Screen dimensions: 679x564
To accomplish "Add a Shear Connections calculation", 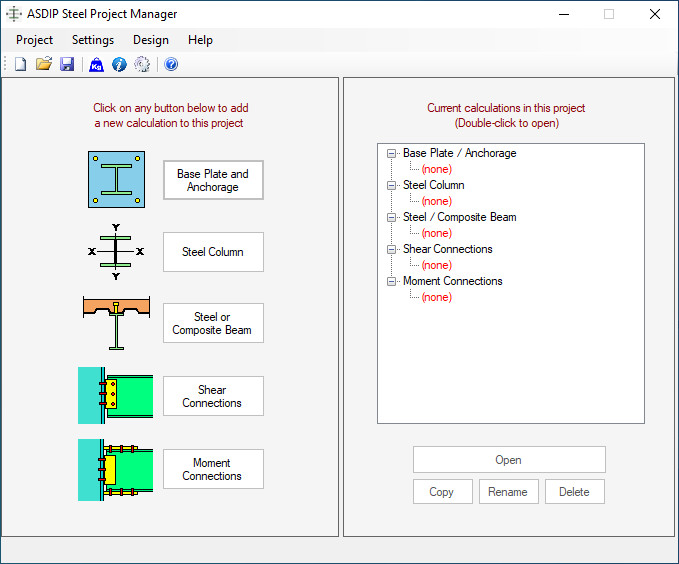I will point(213,396).
